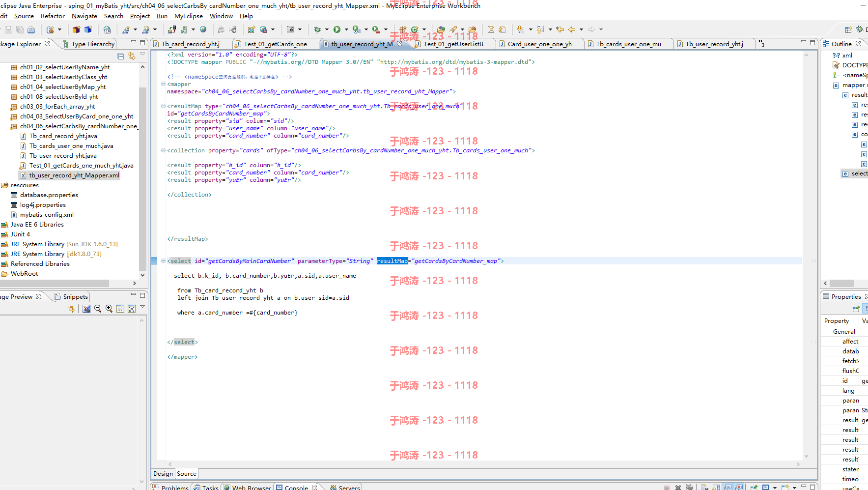The height and width of the screenshot is (490, 868).
Task: Show the hidden editor tabs list
Action: tap(761, 43)
